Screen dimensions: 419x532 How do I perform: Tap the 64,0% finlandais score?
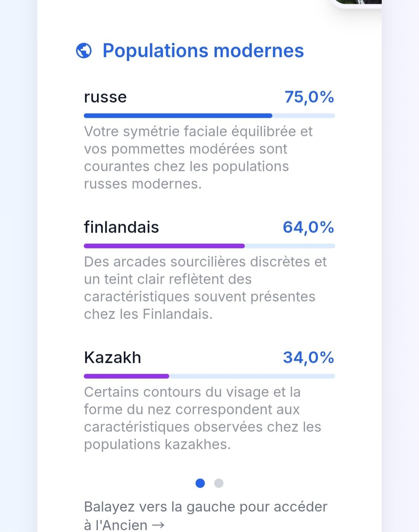click(308, 227)
